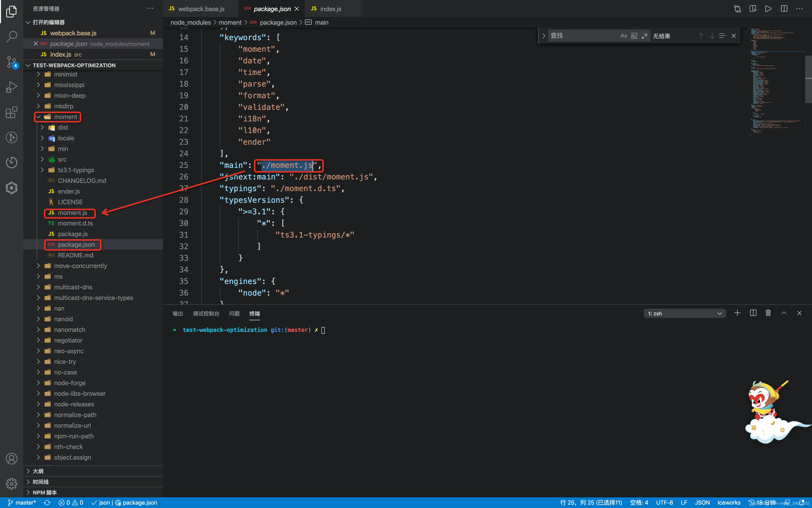This screenshot has height=508, width=812.
Task: Split the terminal panel
Action: pyautogui.click(x=753, y=313)
